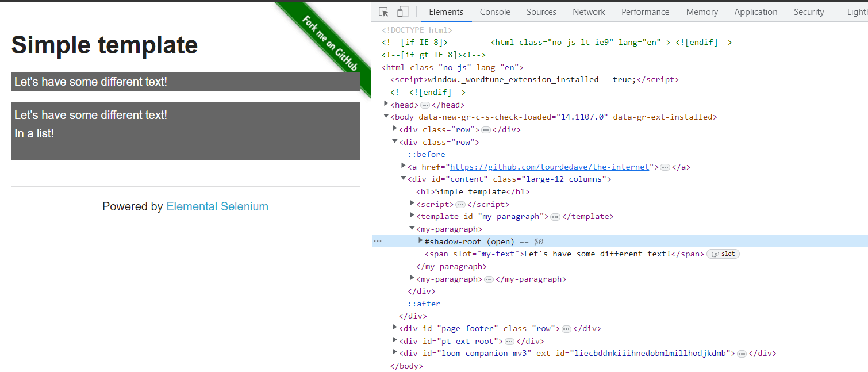This screenshot has width=868, height=372.
Task: Open the Network tab
Action: click(x=589, y=12)
